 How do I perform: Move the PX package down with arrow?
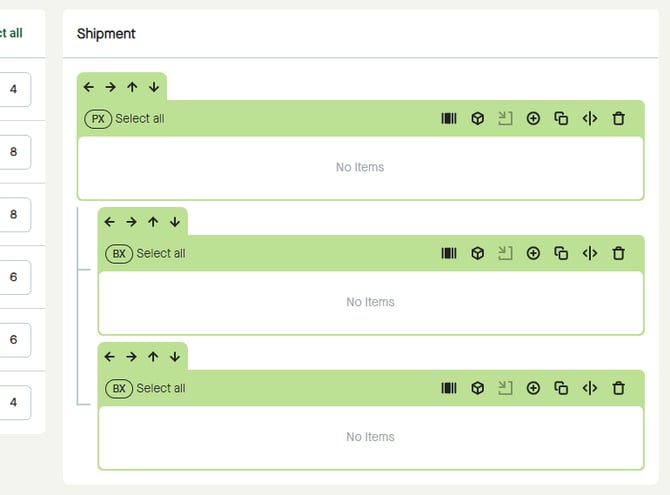click(x=154, y=87)
